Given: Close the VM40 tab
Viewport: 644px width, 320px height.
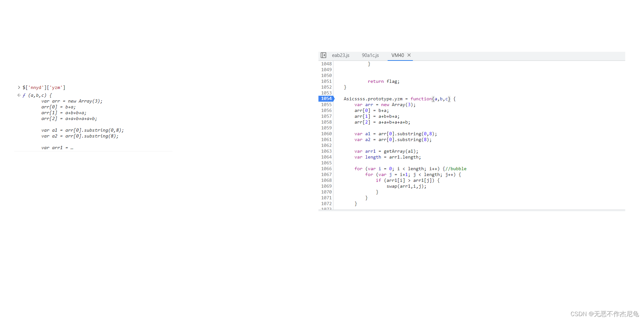Looking at the screenshot, I should [409, 55].
